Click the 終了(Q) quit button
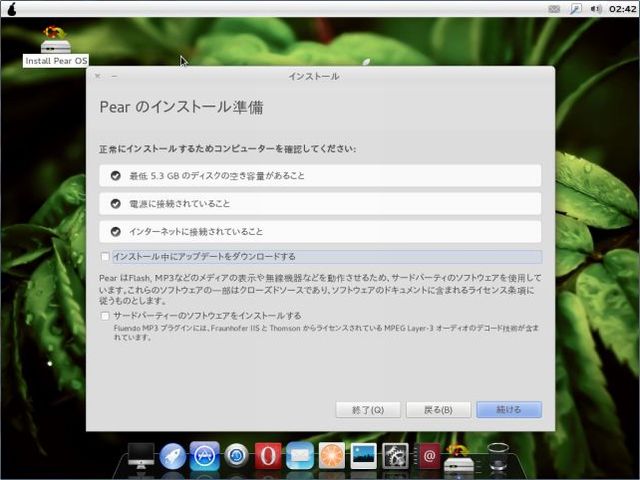 coord(368,410)
